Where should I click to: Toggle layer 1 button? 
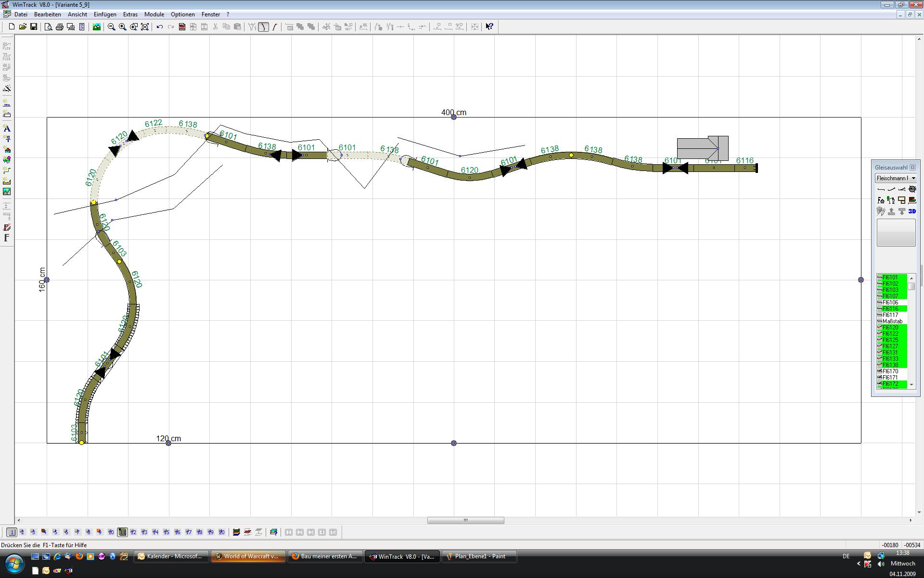point(12,532)
